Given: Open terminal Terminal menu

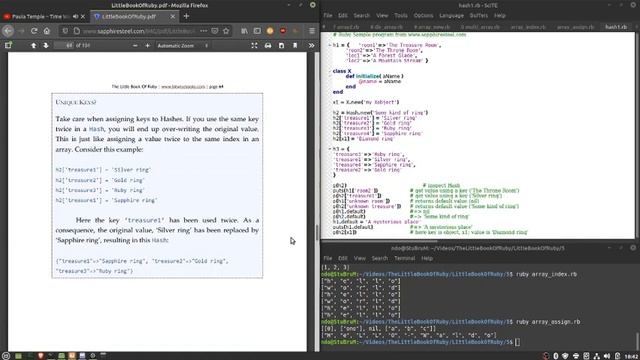Looking at the screenshot, I should click(x=404, y=258).
